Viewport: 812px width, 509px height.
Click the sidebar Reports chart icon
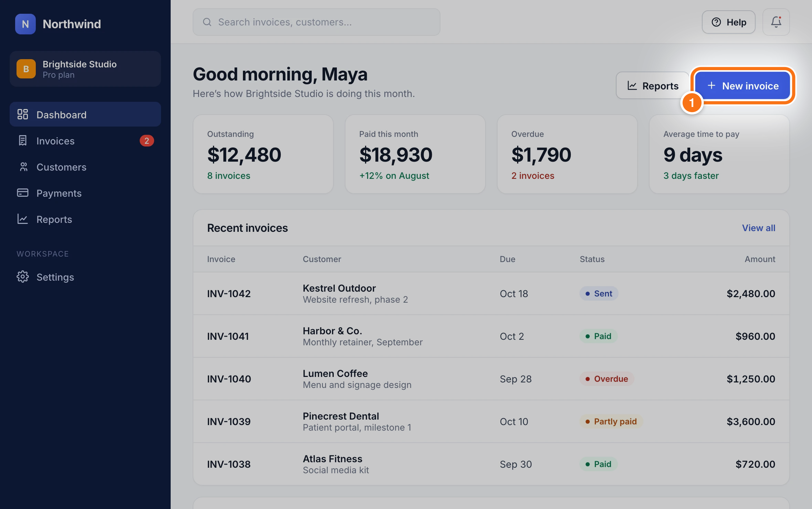[23, 219]
